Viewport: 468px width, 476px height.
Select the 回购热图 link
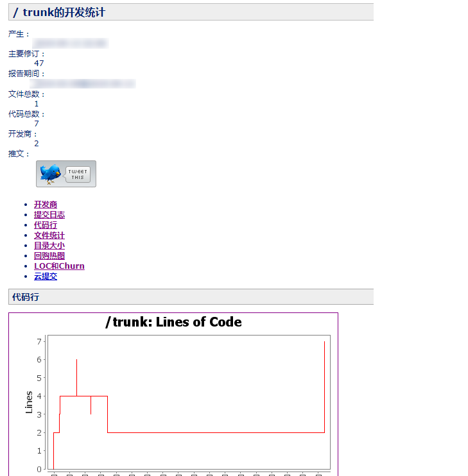point(49,256)
